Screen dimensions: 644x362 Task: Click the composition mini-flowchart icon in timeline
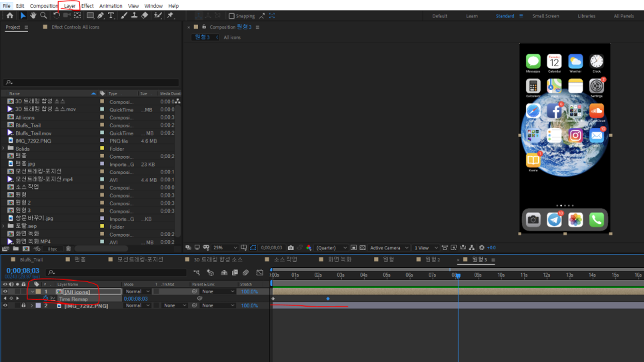(196, 273)
